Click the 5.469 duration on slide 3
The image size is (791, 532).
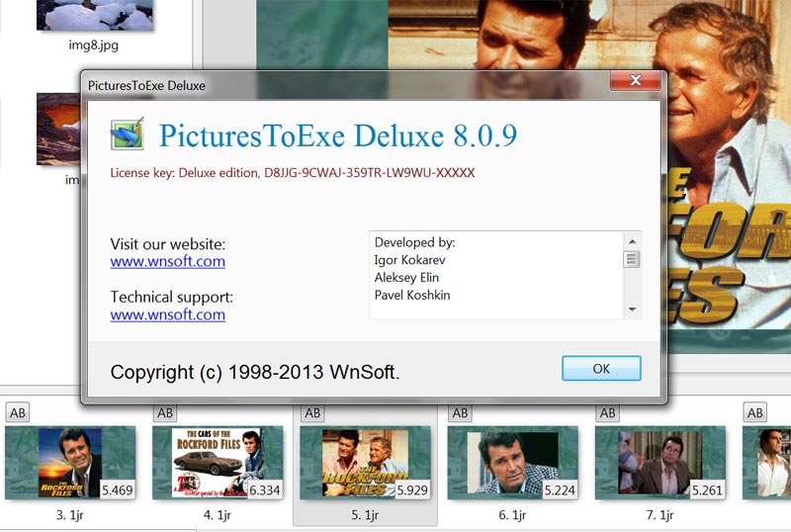pyautogui.click(x=117, y=490)
